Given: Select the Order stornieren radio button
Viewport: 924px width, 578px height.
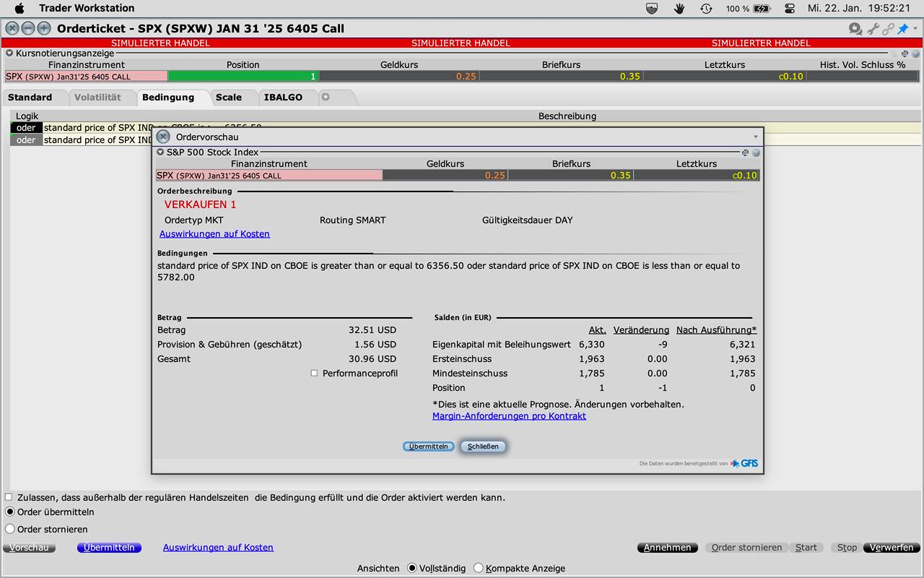Looking at the screenshot, I should tap(9, 529).
